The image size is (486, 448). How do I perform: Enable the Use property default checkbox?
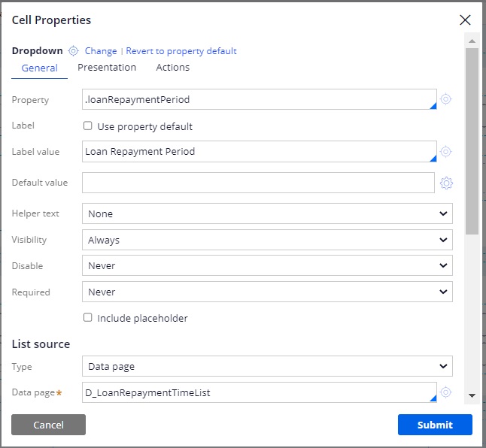[x=88, y=126]
